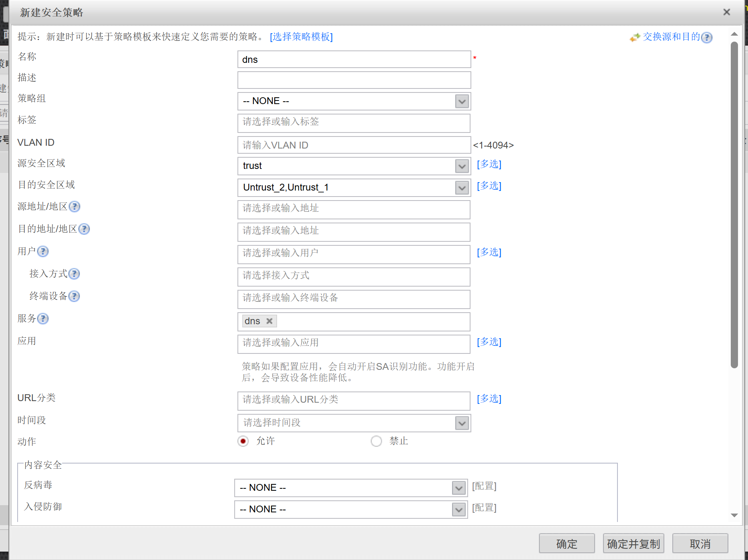Viewport: 748px width, 560px height.
Task: Click 配置 next to 入侵防御
Action: pos(484,508)
